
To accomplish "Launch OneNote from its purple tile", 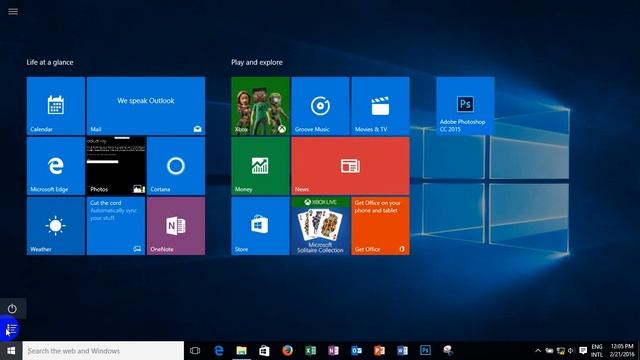I will [176, 226].
